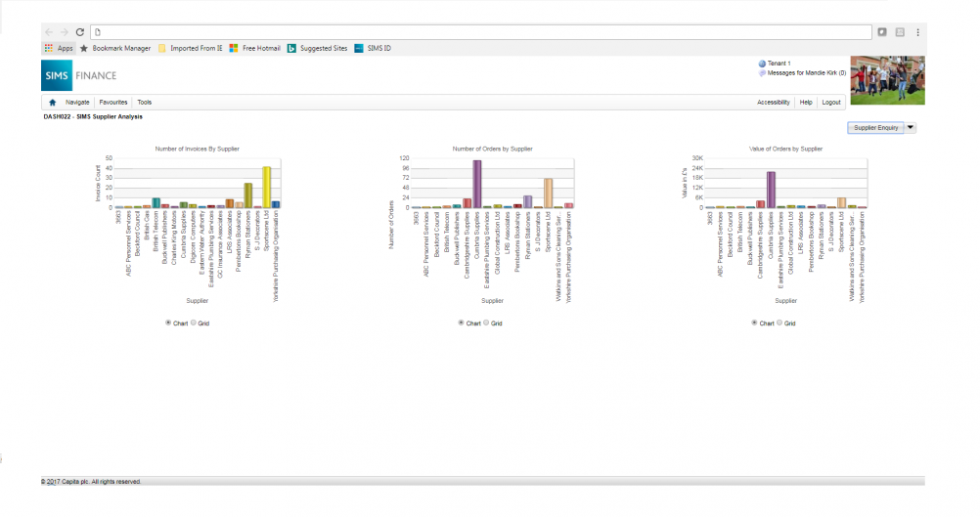The height and width of the screenshot is (517, 980).
Task: Click the Tenant 1 globe icon
Action: [762, 64]
